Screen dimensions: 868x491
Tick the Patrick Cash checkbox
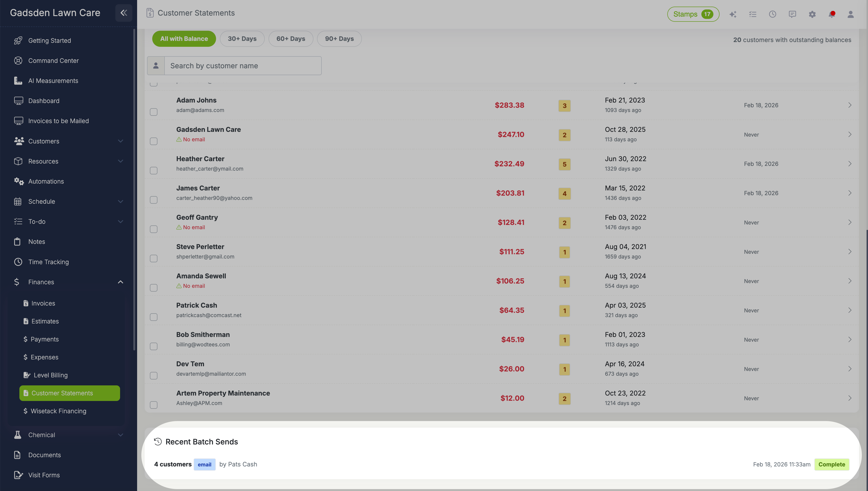coord(153,317)
